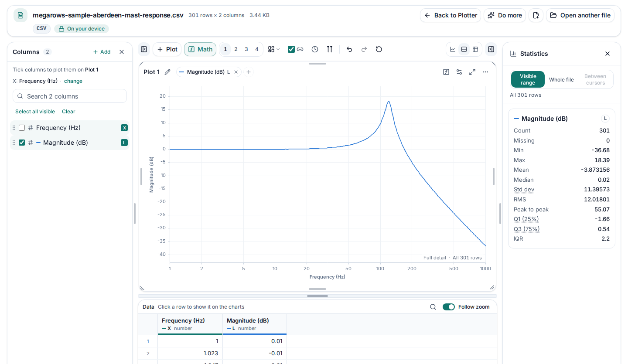The width and height of the screenshot is (628, 364).
Task: Expand Plot 1 to fullscreen
Action: (472, 72)
